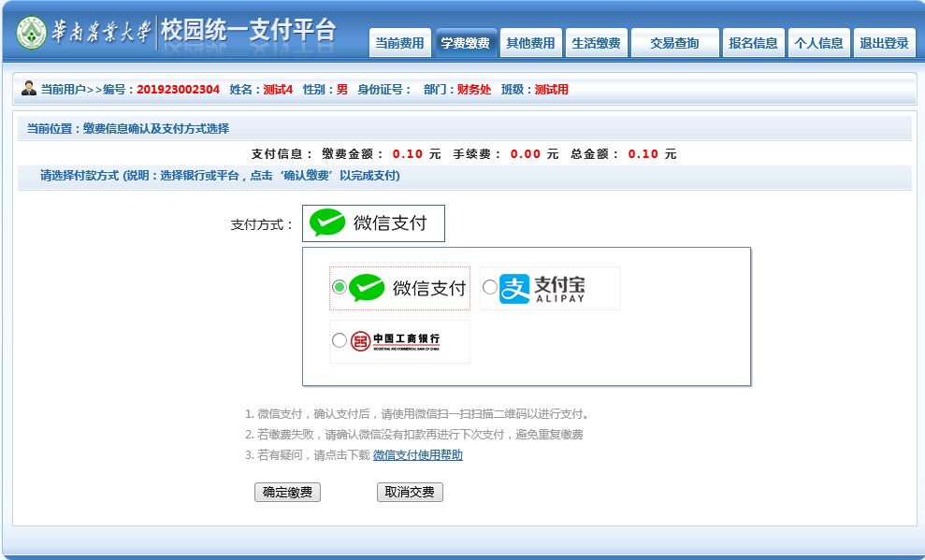
Task: Go to the 生活缴费 tab
Action: pyautogui.click(x=597, y=43)
